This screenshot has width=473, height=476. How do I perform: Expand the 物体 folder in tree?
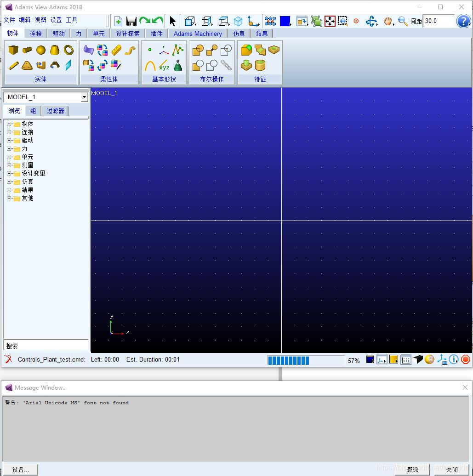(x=9, y=124)
